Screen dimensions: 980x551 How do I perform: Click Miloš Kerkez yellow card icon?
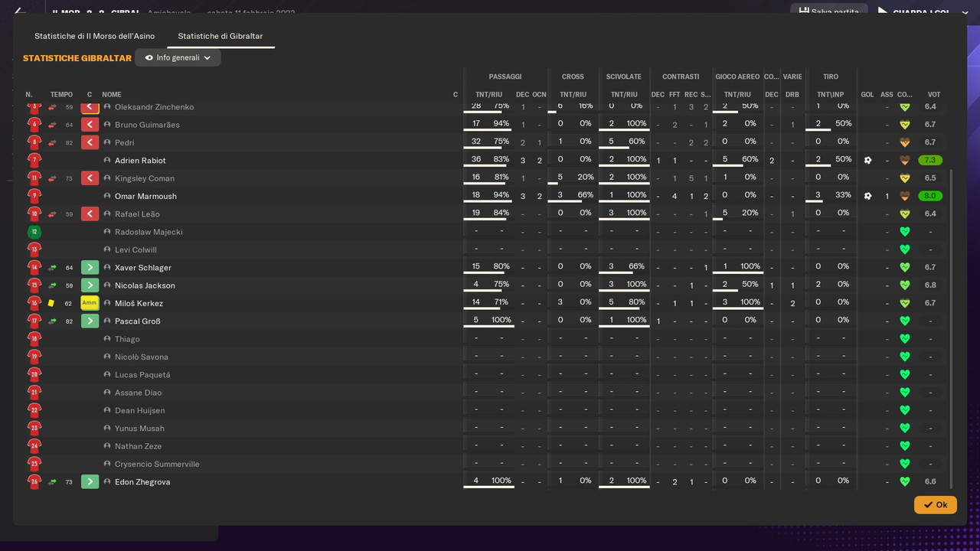pyautogui.click(x=51, y=303)
